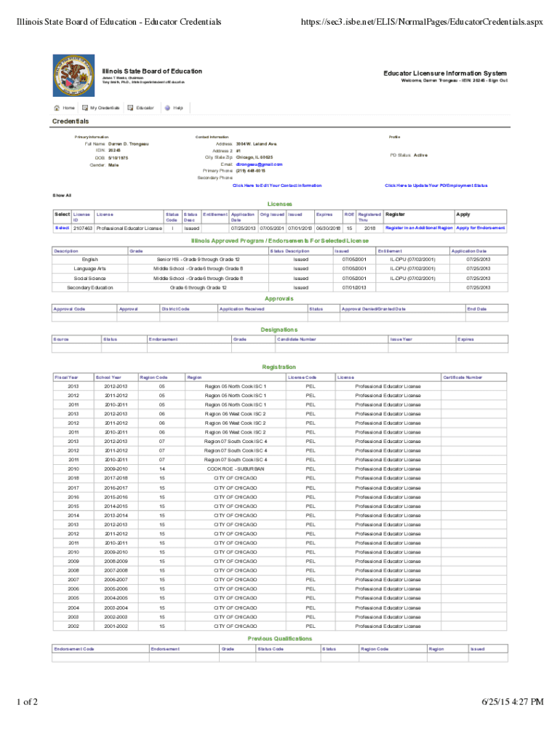
Task: Click the Home house icon
Action: pyautogui.click(x=57, y=108)
